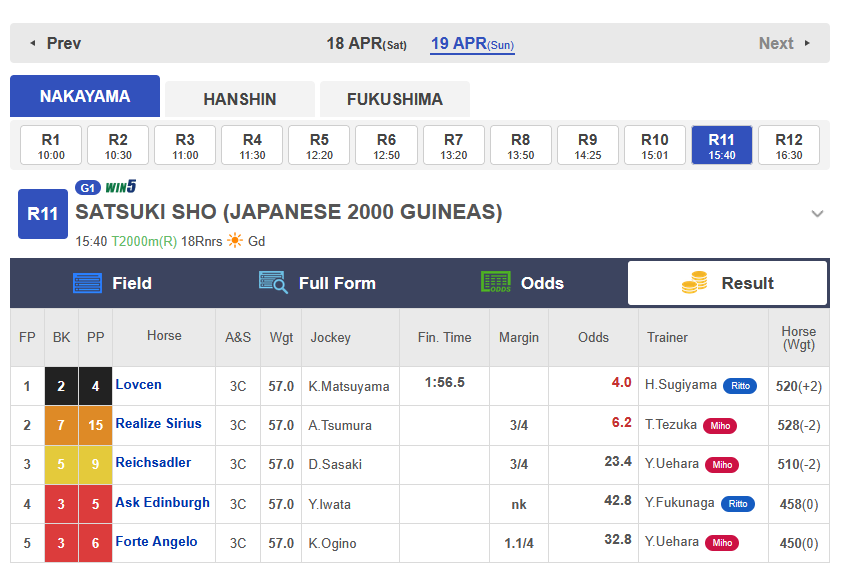Click the Horse column header
This screenshot has height=576, width=847.
[x=164, y=336]
